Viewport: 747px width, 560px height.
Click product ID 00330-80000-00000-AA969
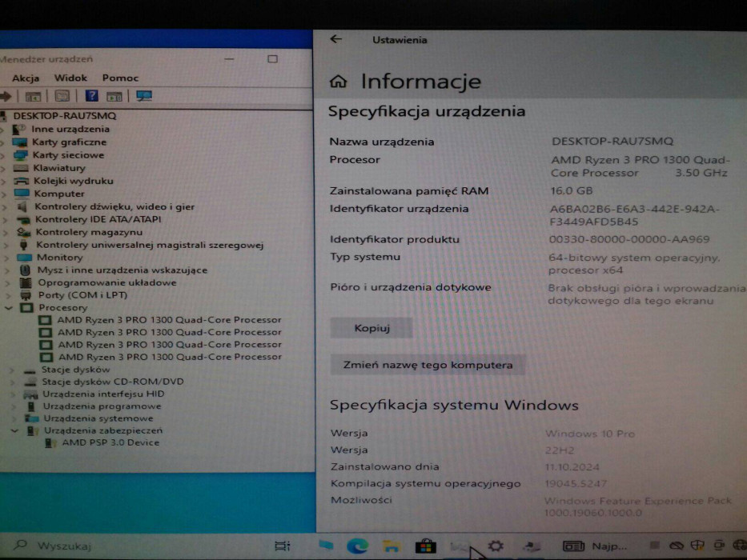click(x=629, y=239)
